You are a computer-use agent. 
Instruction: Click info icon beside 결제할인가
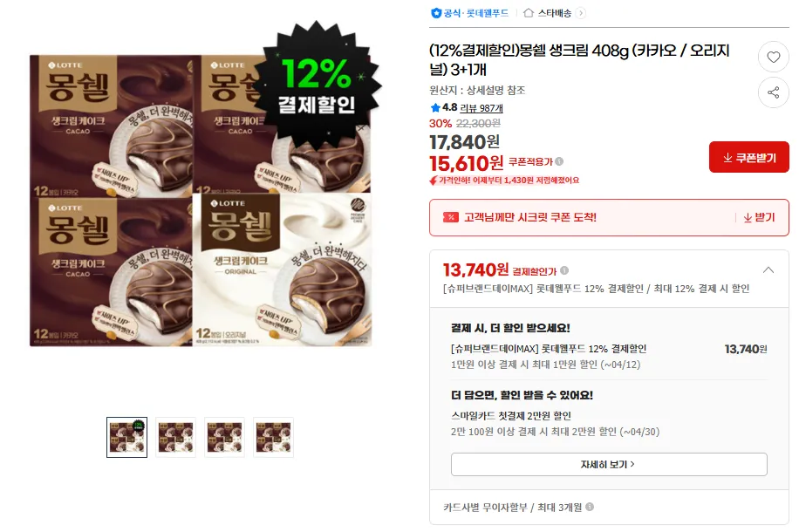(x=564, y=270)
